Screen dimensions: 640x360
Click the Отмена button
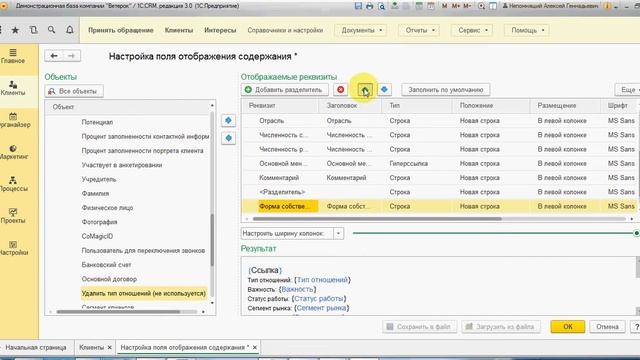pyautogui.click(x=607, y=327)
